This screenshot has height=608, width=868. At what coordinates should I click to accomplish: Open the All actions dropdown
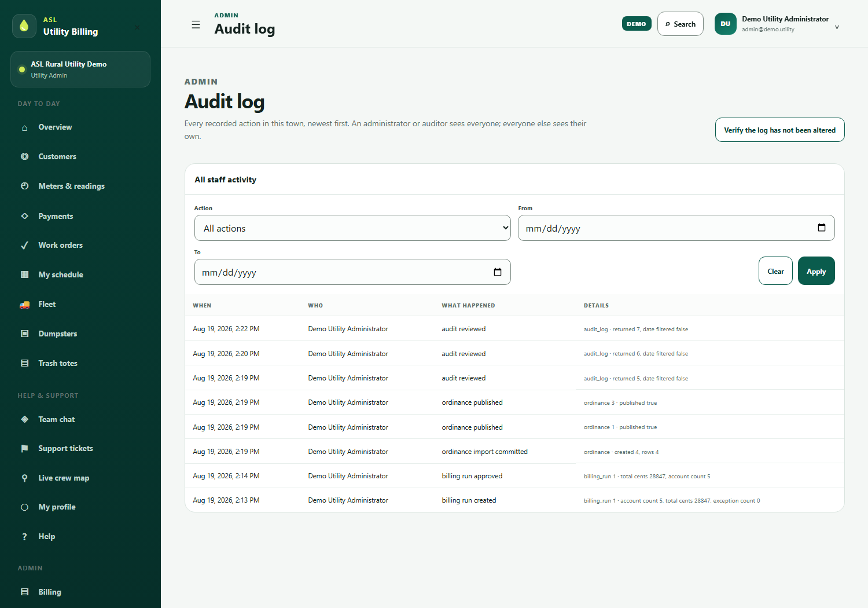coord(352,228)
